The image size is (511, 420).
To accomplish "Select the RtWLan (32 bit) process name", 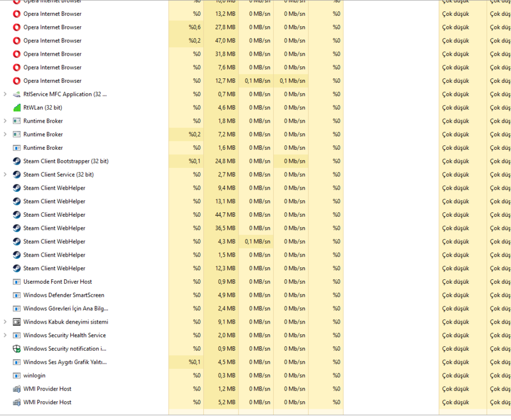I will (x=43, y=107).
